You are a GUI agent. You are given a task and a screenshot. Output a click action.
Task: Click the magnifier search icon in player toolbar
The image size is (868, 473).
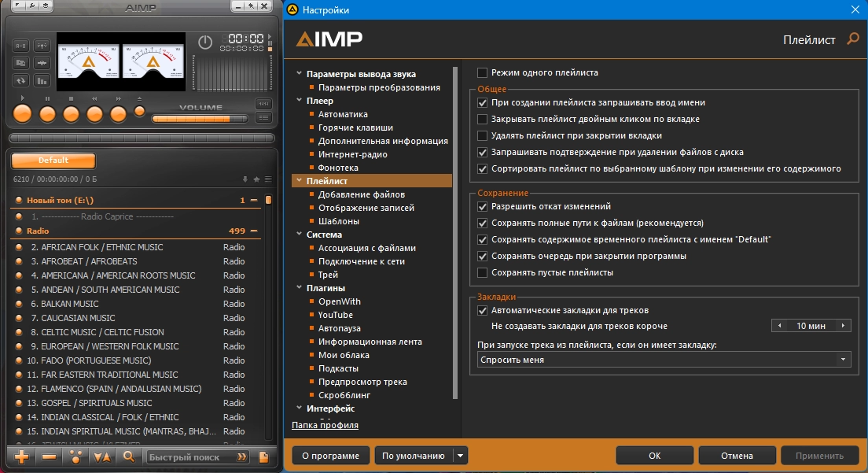point(128,457)
